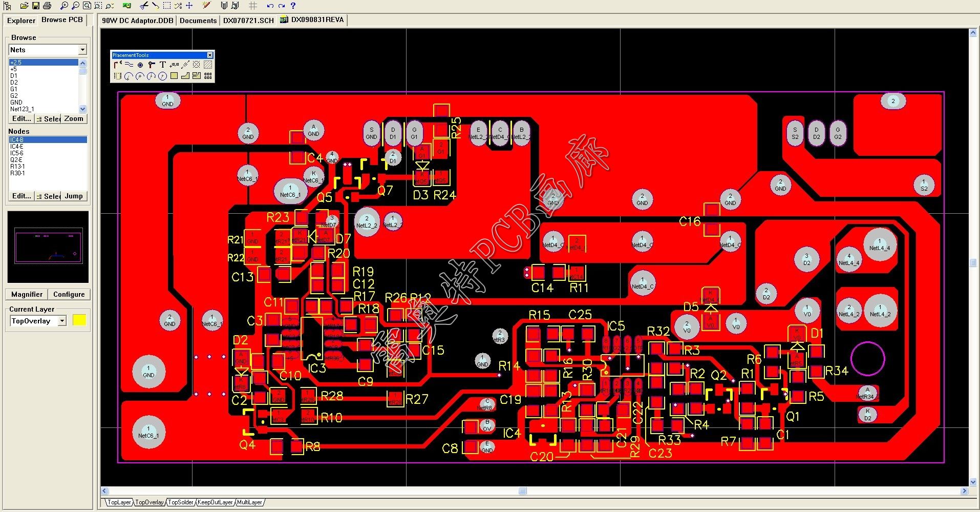
Task: Switch to the Explorer panel tab
Action: [21, 21]
